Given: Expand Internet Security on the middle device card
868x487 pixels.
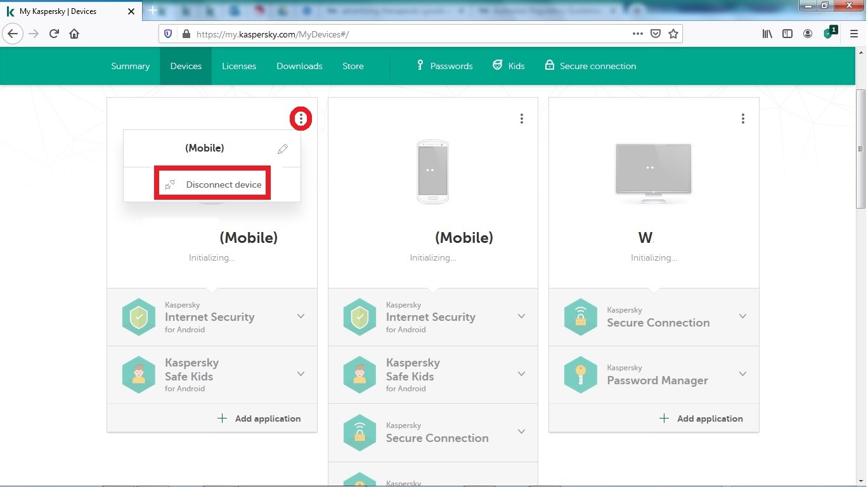Looking at the screenshot, I should [521, 316].
